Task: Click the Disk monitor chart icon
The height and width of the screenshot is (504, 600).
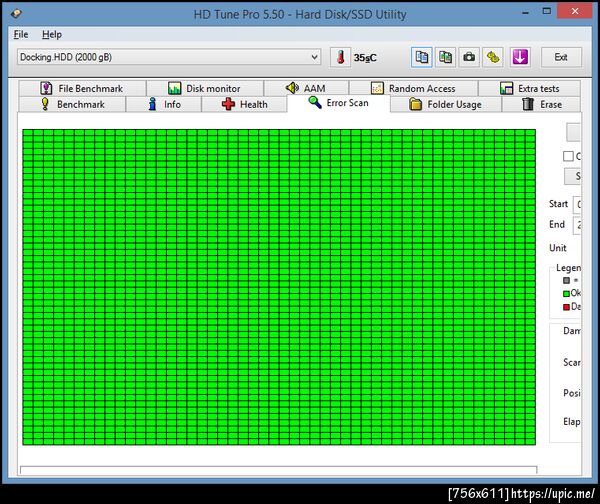Action: point(174,88)
